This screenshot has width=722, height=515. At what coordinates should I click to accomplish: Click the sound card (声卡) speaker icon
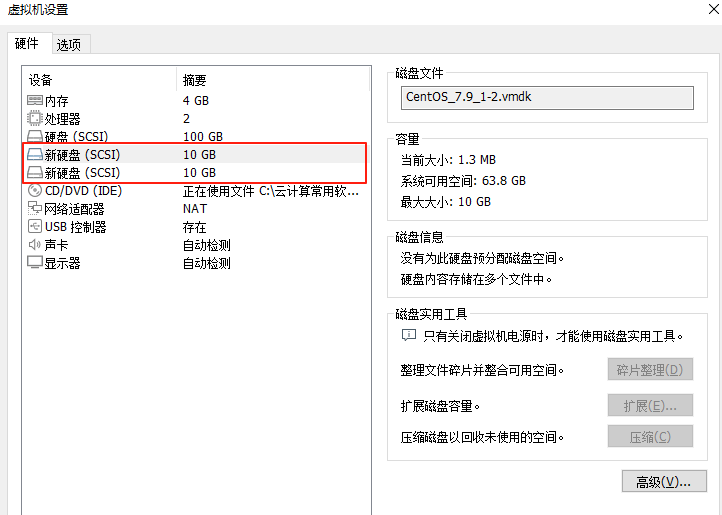click(x=35, y=245)
